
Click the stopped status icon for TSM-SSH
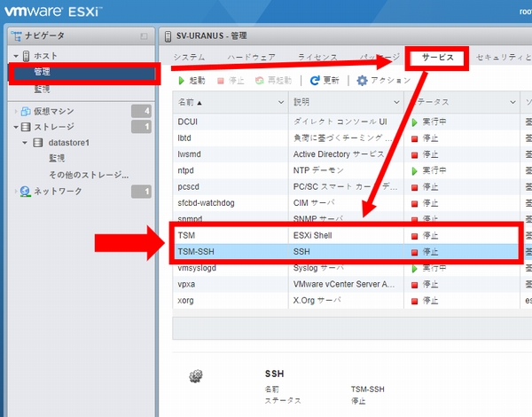coord(414,252)
